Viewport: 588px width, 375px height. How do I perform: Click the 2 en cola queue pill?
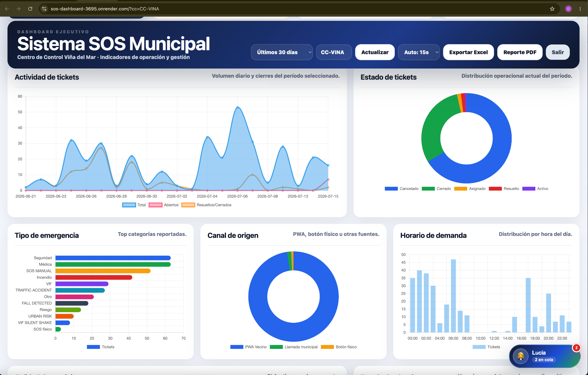[544, 360]
